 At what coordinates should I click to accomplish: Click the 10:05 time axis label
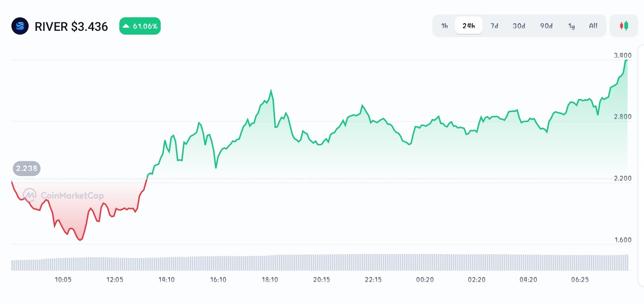[x=63, y=280]
